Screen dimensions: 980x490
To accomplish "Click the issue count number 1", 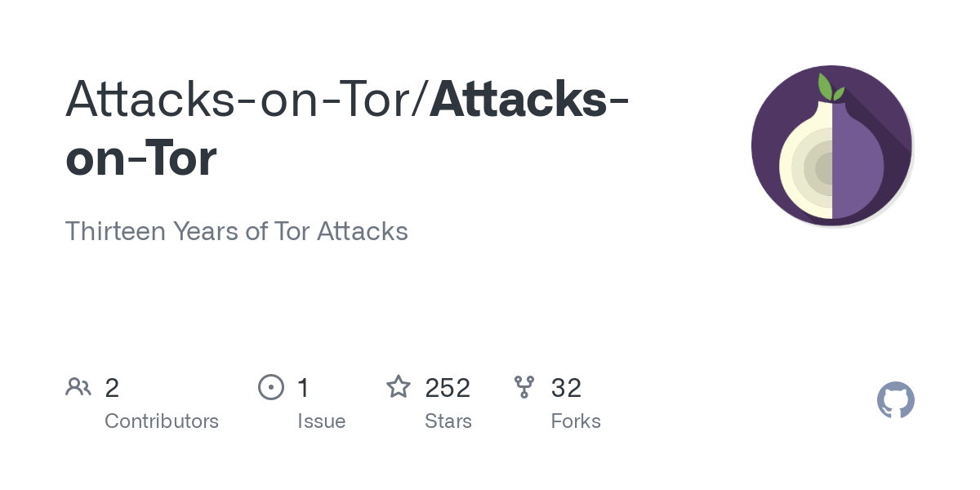I will click(x=304, y=387).
